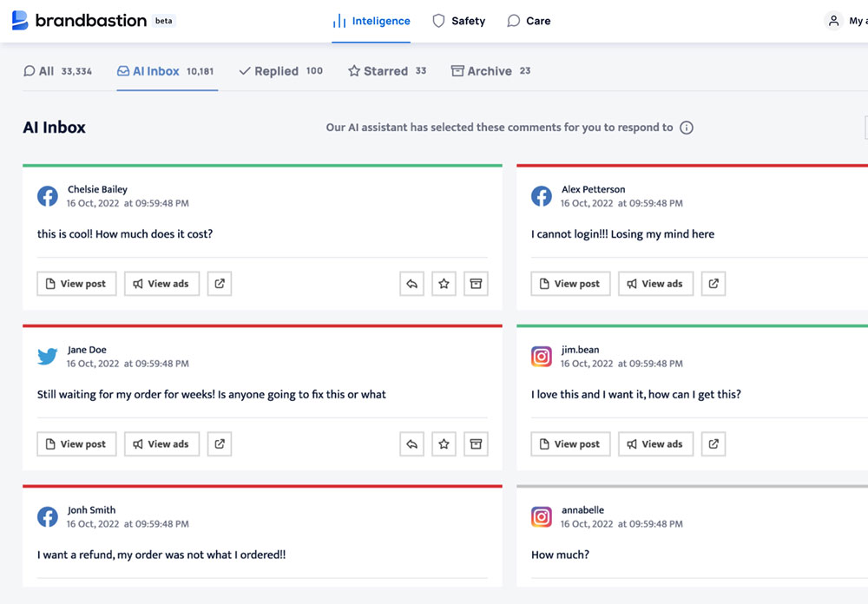Go to the Archive tab
Screen dimensions: 868x604
coord(491,71)
